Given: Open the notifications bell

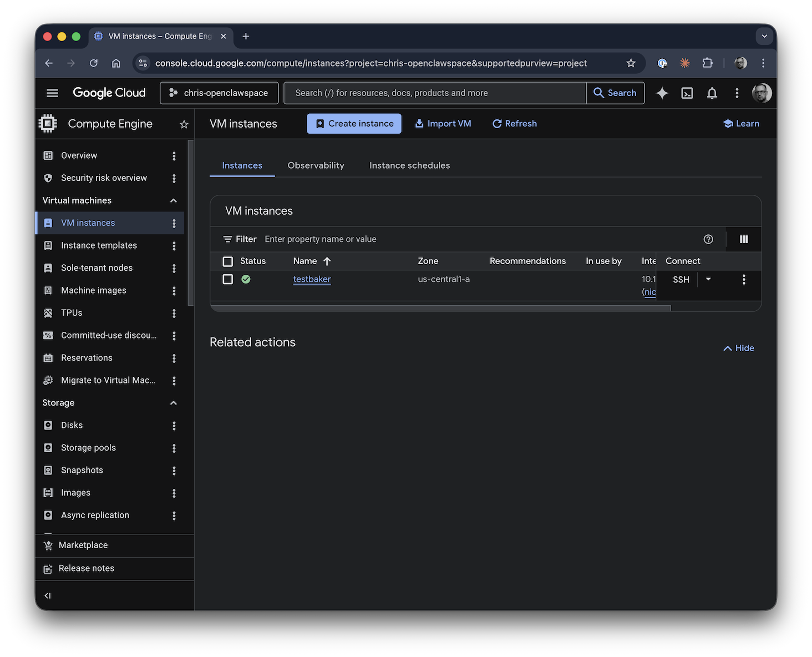Looking at the screenshot, I should coord(712,93).
